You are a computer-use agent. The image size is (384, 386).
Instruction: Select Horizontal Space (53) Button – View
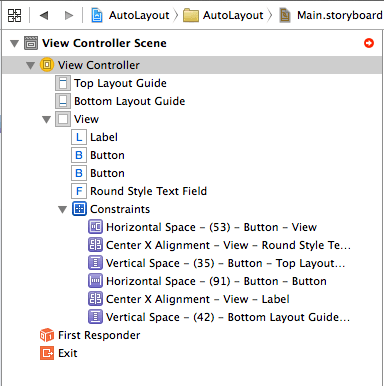[x=211, y=227]
